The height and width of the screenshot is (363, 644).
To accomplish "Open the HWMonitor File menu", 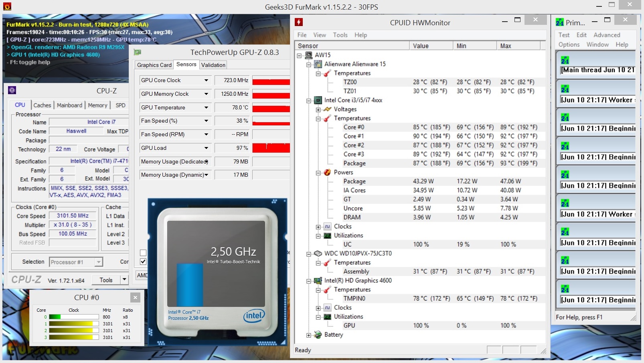I will pyautogui.click(x=302, y=35).
